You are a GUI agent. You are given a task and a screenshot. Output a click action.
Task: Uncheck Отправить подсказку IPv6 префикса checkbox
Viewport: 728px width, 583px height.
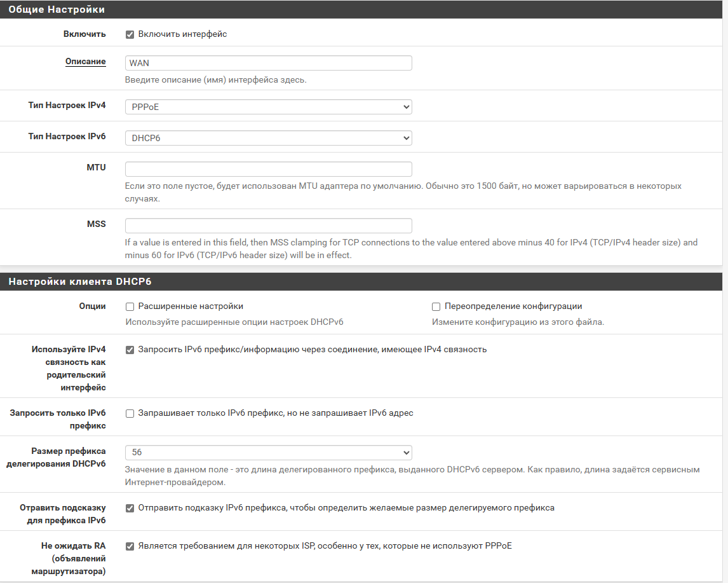pos(130,508)
